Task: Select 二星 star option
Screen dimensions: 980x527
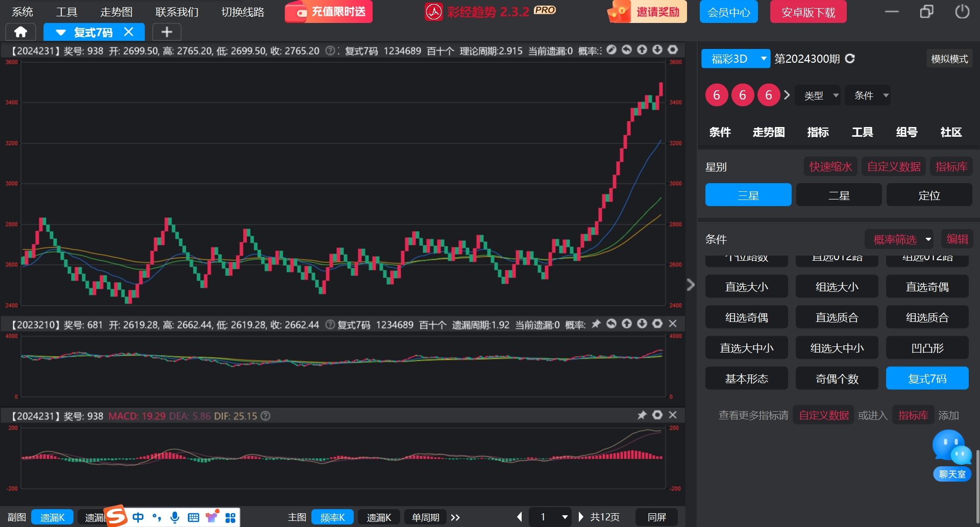Action: tap(839, 195)
